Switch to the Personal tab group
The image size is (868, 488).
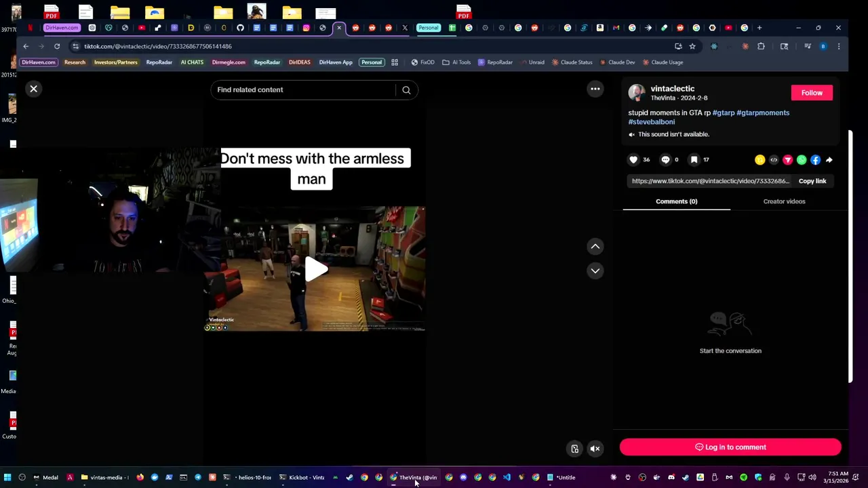pos(428,28)
